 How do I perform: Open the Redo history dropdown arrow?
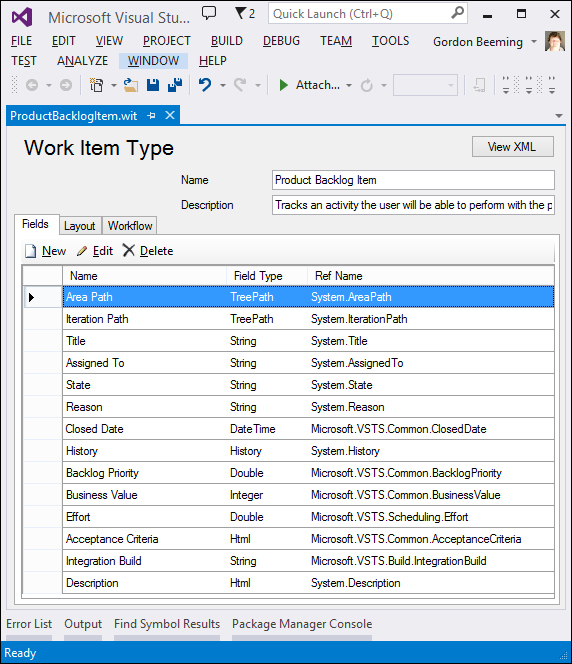(x=257, y=86)
